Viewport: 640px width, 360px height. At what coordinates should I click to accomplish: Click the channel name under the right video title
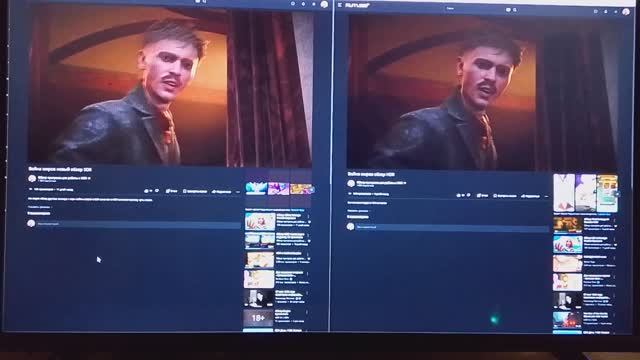point(381,182)
